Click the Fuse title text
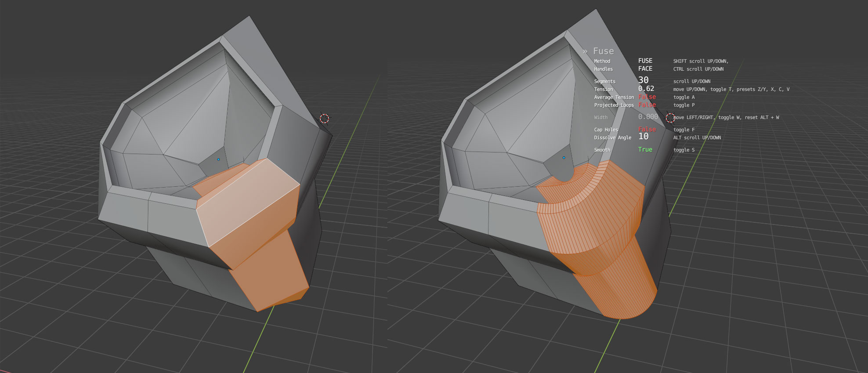The image size is (868, 373). coord(603,51)
